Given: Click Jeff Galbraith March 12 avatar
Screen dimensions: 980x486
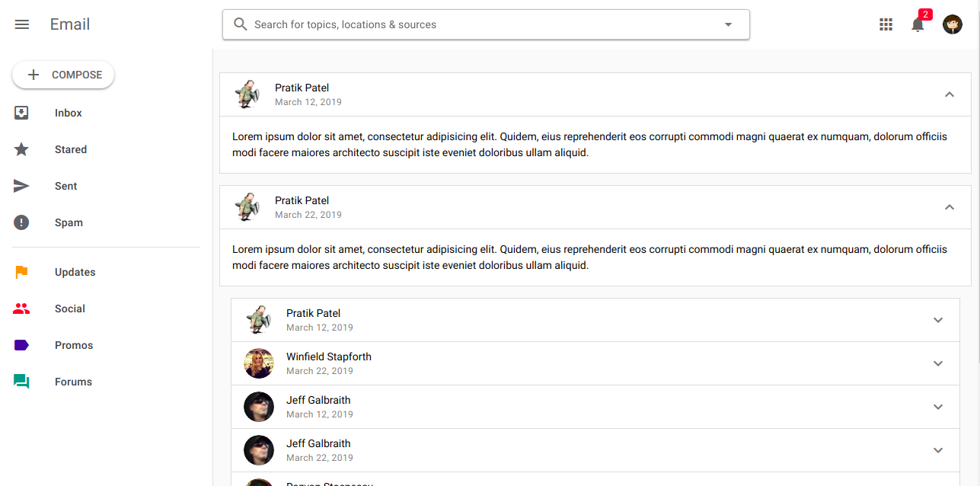Looking at the screenshot, I should (x=259, y=407).
